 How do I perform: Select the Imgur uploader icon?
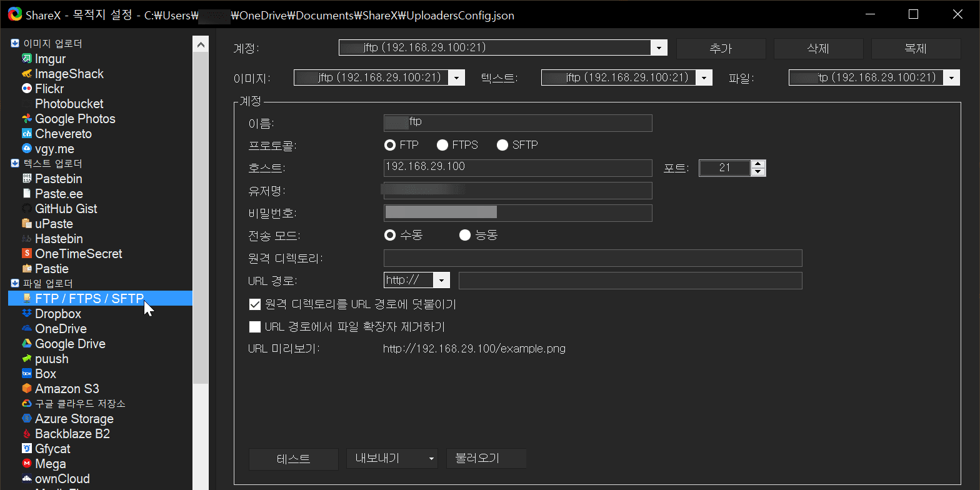click(x=27, y=59)
